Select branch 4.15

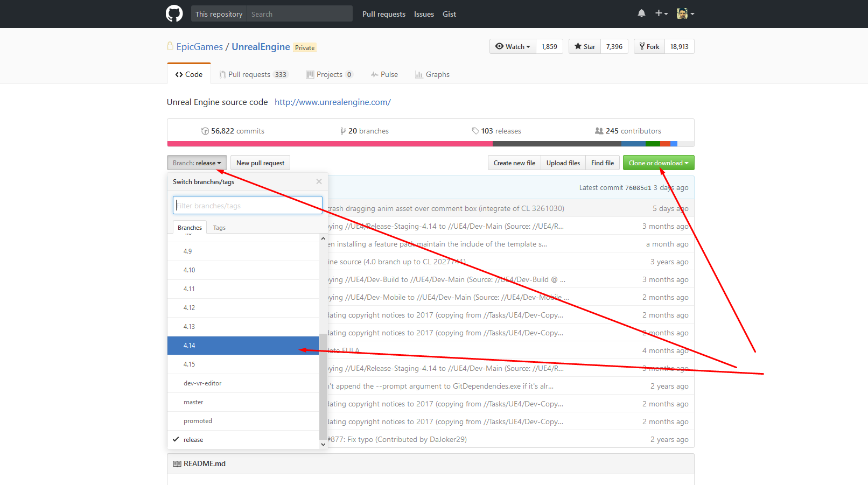[x=243, y=364]
